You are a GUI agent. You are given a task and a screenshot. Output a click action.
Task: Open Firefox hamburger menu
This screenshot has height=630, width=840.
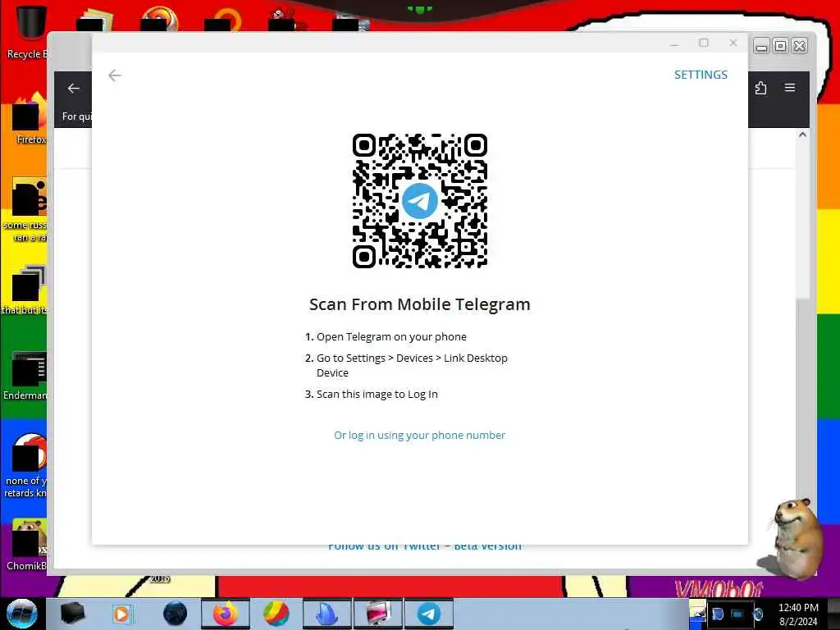pos(790,87)
